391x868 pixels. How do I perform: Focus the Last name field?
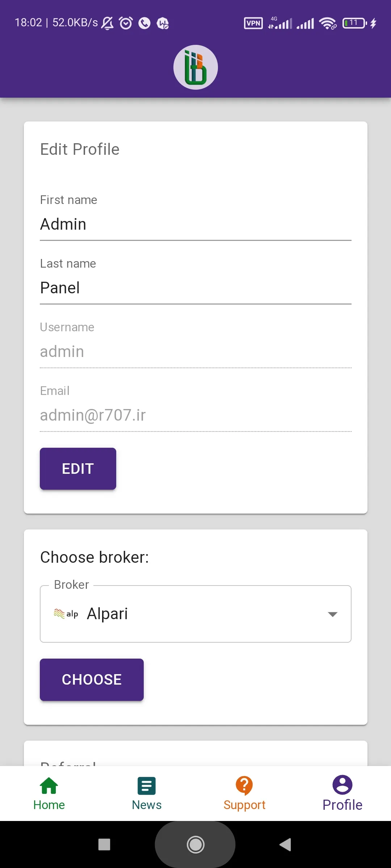pyautogui.click(x=195, y=288)
